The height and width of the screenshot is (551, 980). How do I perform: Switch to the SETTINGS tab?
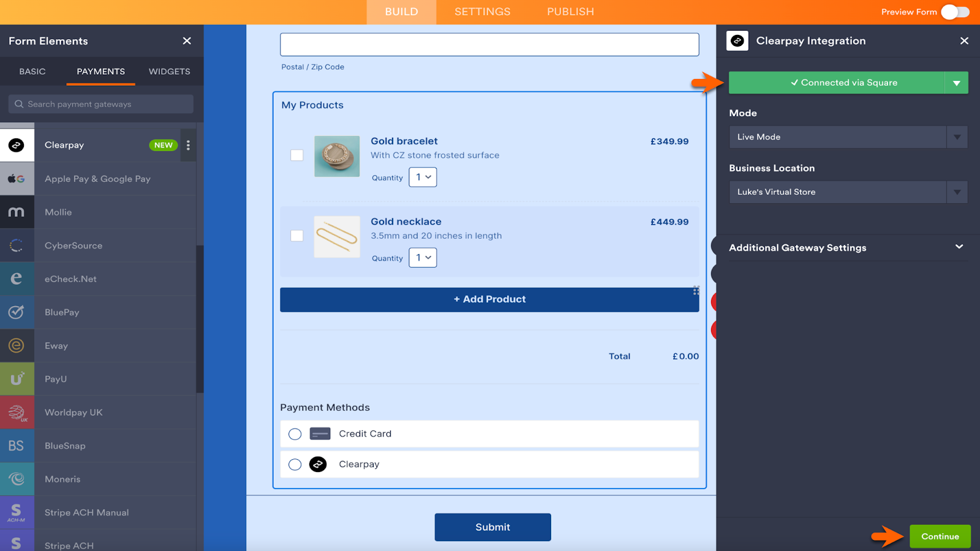[482, 12]
